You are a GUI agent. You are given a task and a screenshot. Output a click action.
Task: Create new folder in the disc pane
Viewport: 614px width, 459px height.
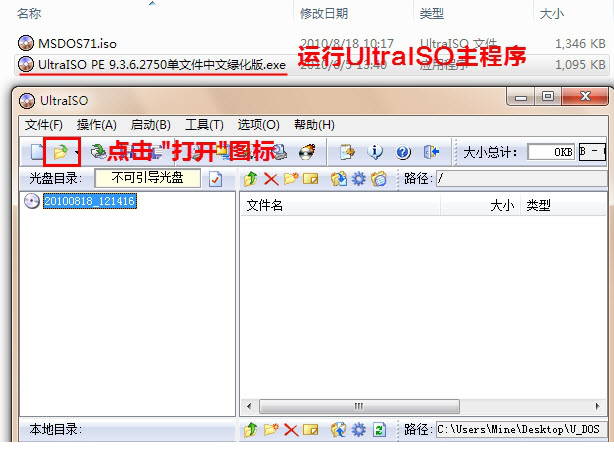291,179
